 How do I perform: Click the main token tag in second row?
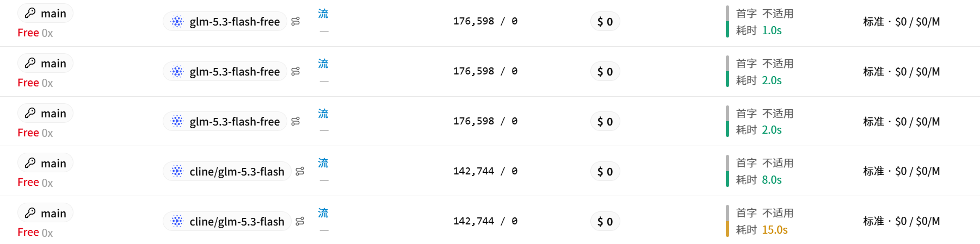coord(45,64)
